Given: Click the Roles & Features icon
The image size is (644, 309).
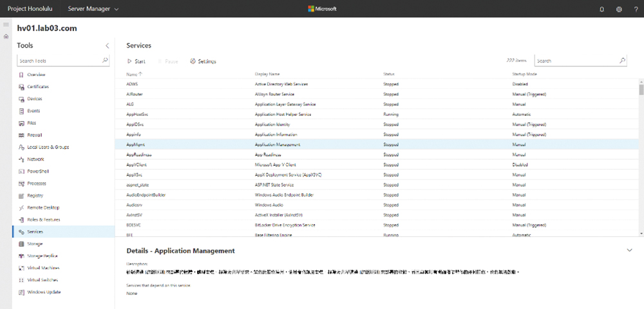Looking at the screenshot, I should coord(21,220).
